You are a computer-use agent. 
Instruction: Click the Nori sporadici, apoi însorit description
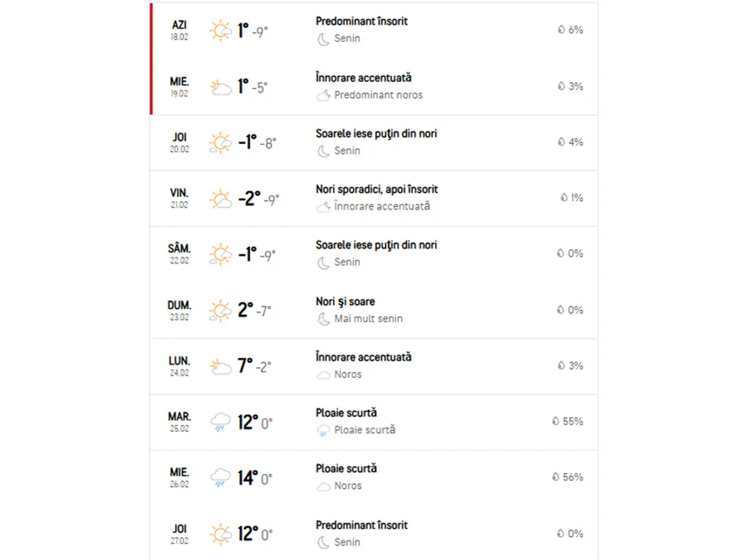[x=377, y=189]
